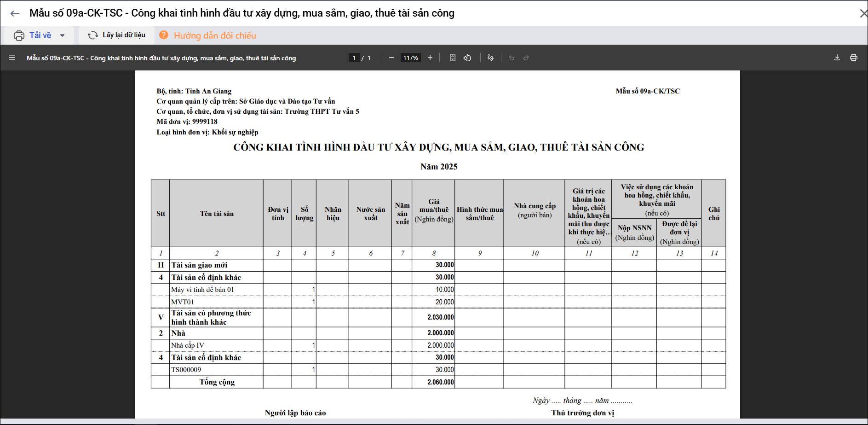The image size is (868, 425).
Task: Click the redo arrow in the PDF toolbar
Action: (526, 58)
